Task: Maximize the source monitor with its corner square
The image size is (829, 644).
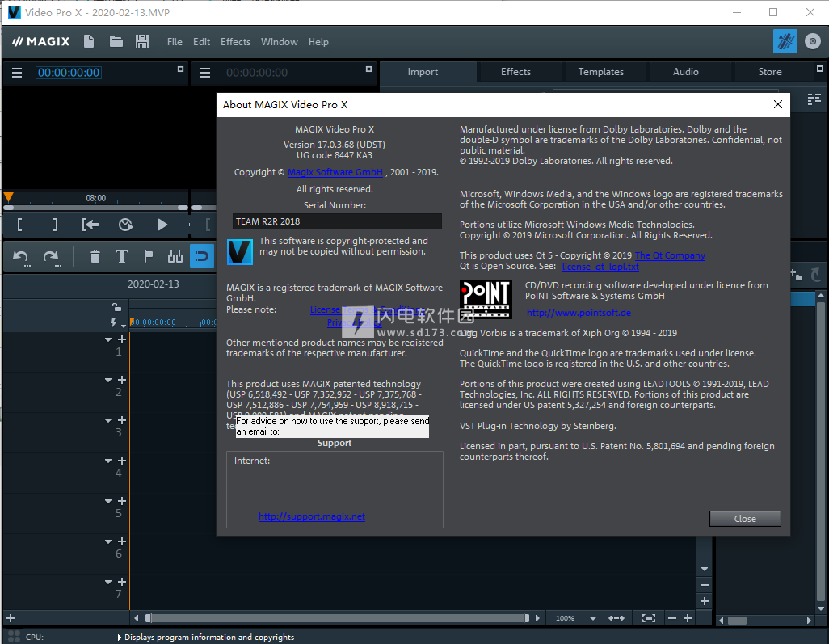Action: pyautogui.click(x=180, y=69)
